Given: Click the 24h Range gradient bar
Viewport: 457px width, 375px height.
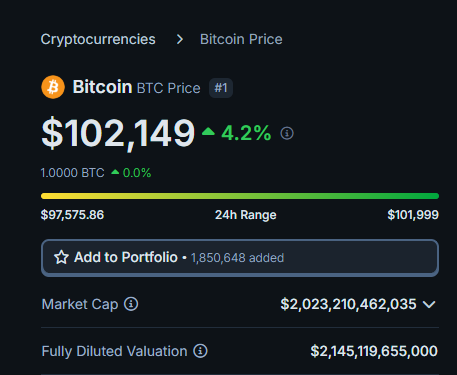Looking at the screenshot, I should point(240,196).
